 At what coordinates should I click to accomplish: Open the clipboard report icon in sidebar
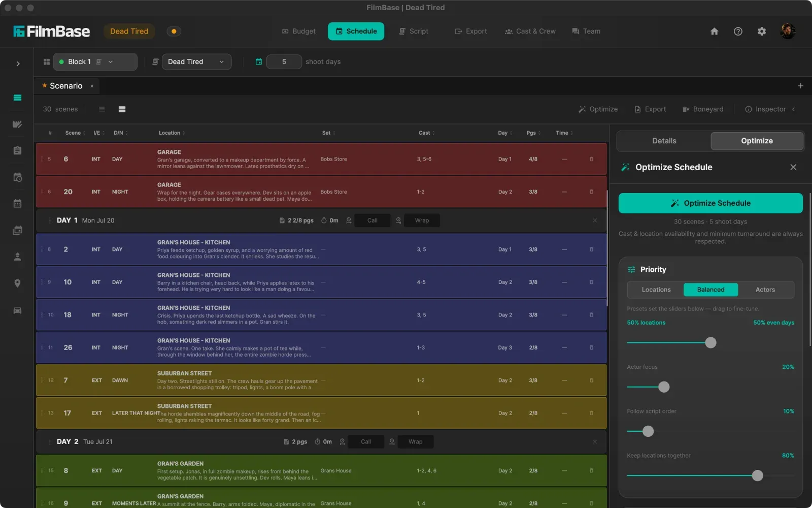pos(17,150)
